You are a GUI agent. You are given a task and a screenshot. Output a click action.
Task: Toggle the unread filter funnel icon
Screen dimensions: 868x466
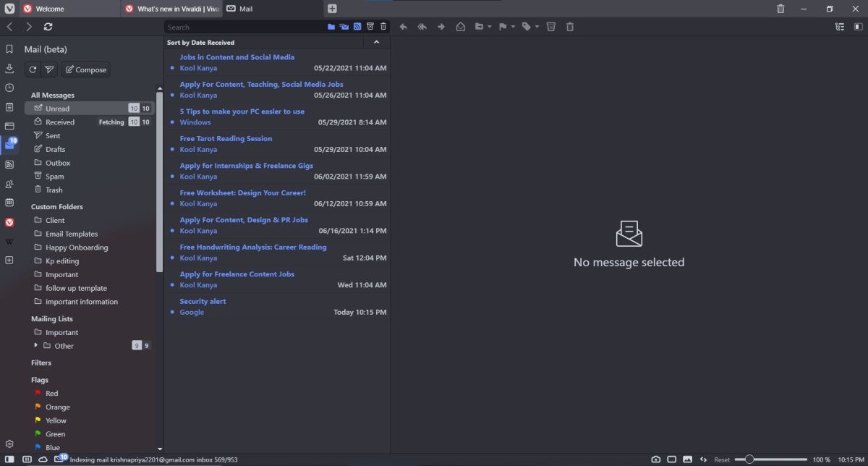tap(49, 69)
